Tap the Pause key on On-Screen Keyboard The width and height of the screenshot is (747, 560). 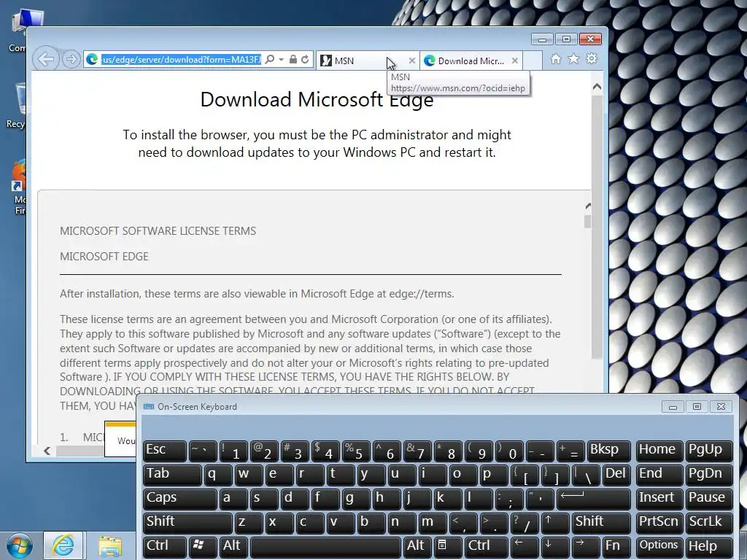[x=709, y=498]
